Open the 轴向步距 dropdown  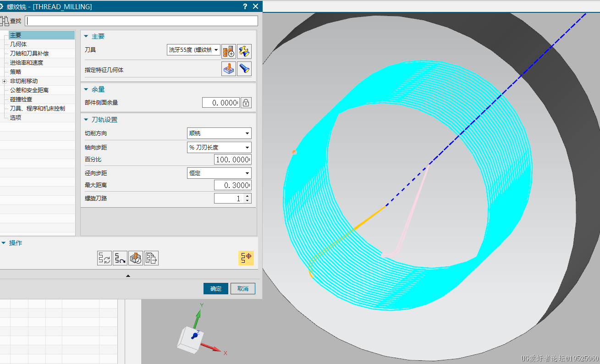click(x=219, y=148)
